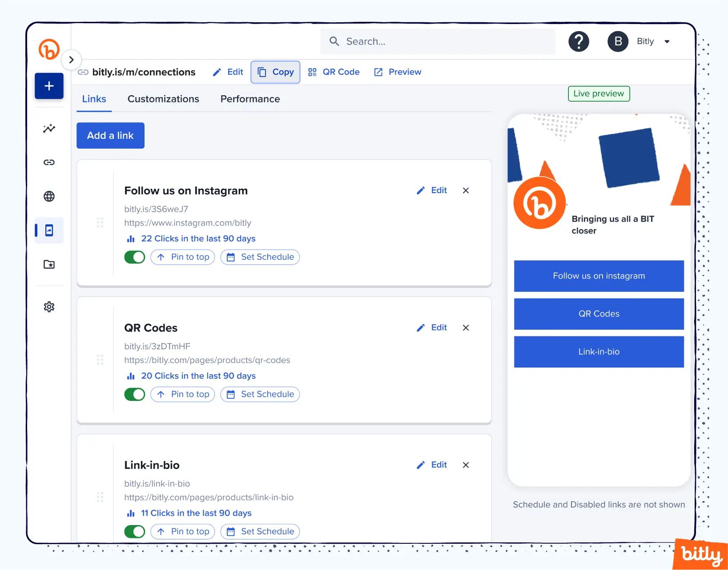Open the analytics icon in the sidebar
Screen dimensions: 728x570
pos(49,129)
